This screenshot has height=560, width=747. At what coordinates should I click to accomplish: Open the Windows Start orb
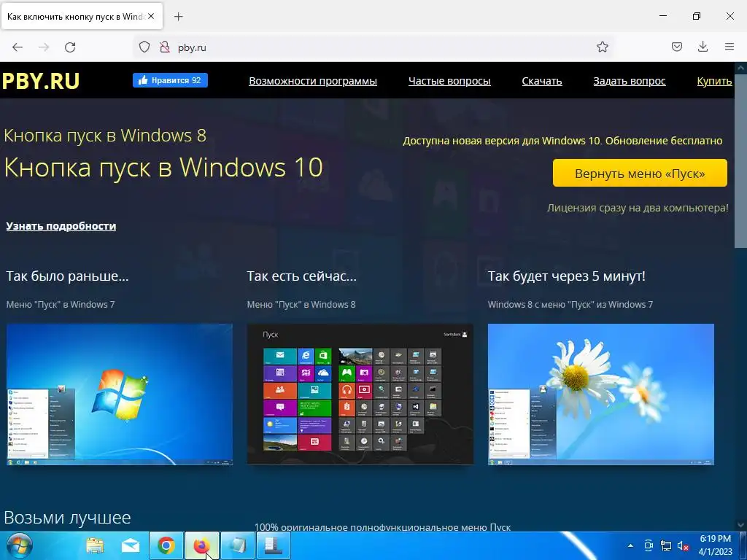pyautogui.click(x=20, y=545)
